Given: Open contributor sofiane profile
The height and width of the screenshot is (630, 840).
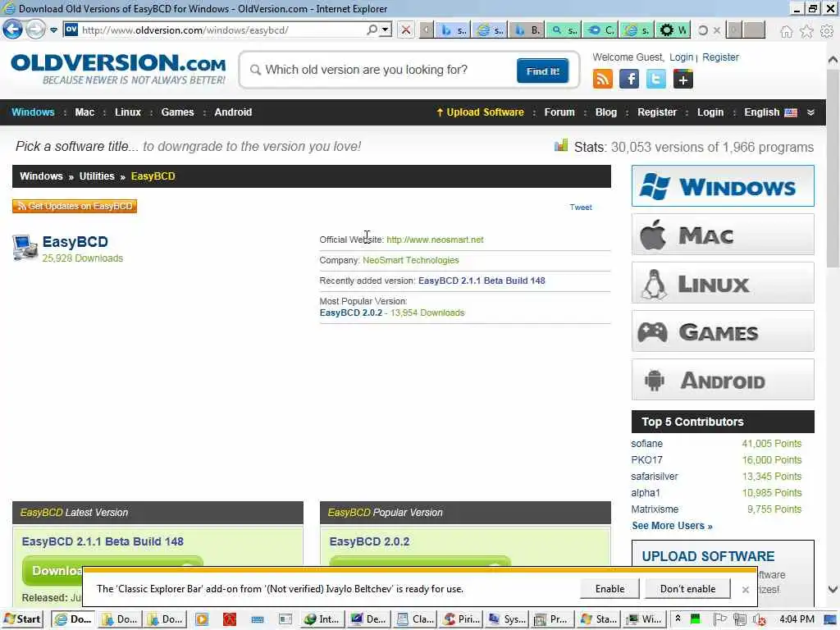Looking at the screenshot, I should 646,444.
